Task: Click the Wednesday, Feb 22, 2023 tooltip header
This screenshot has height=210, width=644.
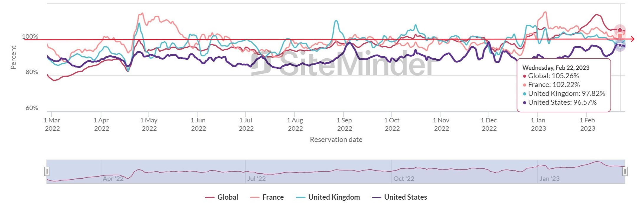Action: tap(556, 68)
